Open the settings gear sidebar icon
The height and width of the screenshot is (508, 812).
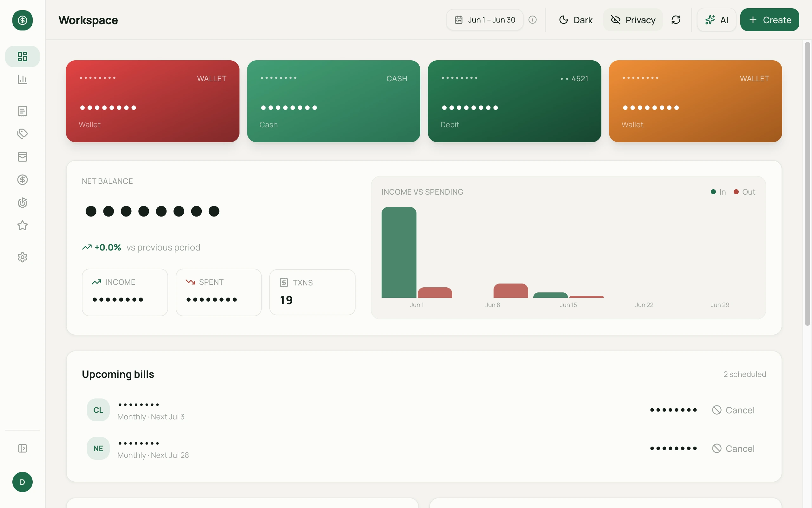pos(23,257)
